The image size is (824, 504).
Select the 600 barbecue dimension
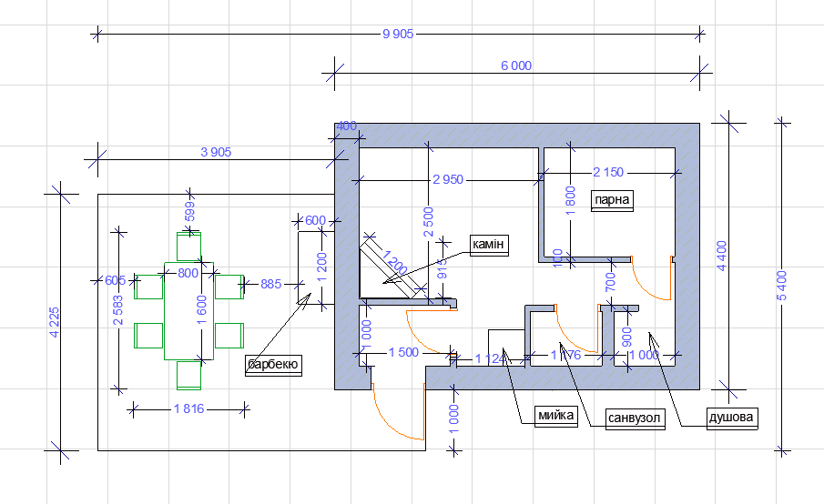(x=315, y=220)
